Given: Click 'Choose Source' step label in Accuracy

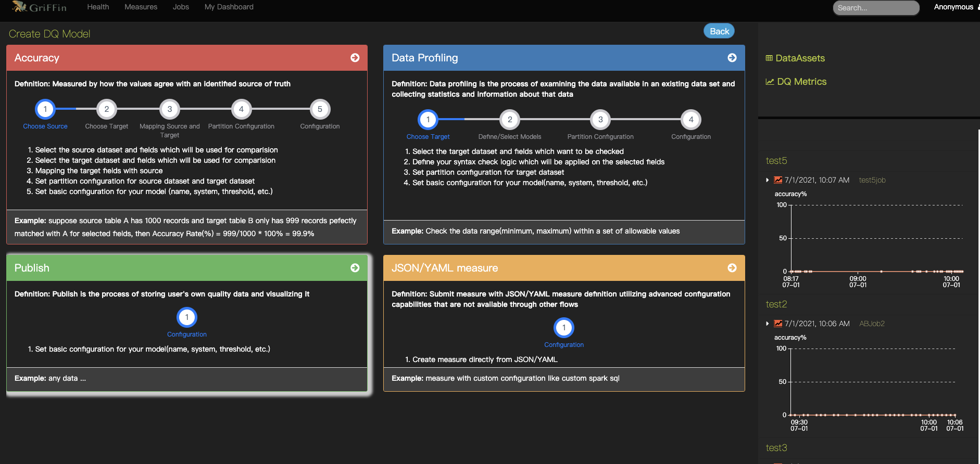Looking at the screenshot, I should point(45,126).
